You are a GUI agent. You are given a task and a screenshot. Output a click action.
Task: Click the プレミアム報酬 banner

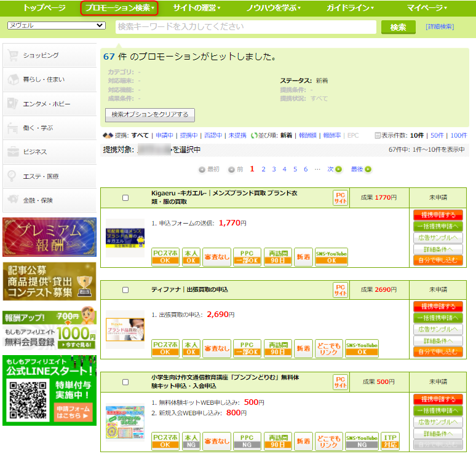(x=49, y=237)
